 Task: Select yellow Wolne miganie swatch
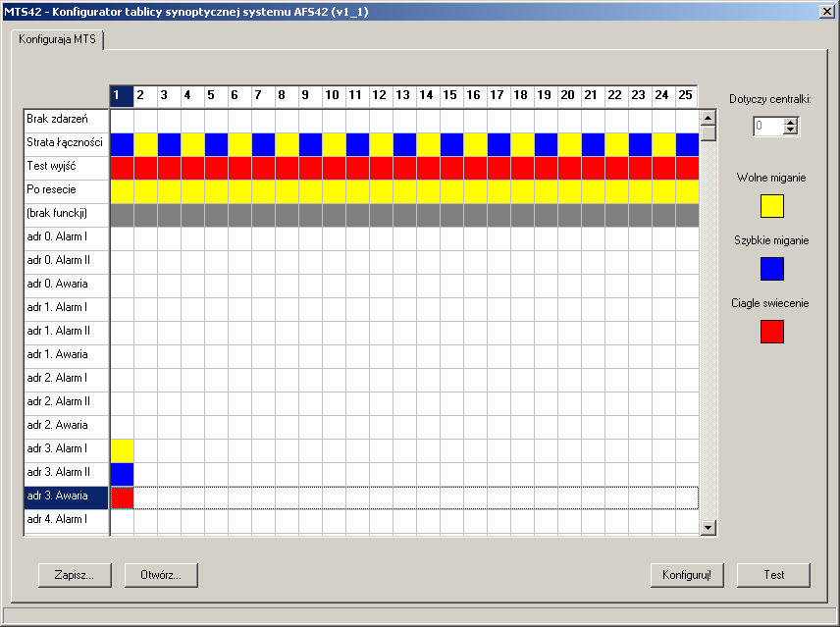[772, 206]
